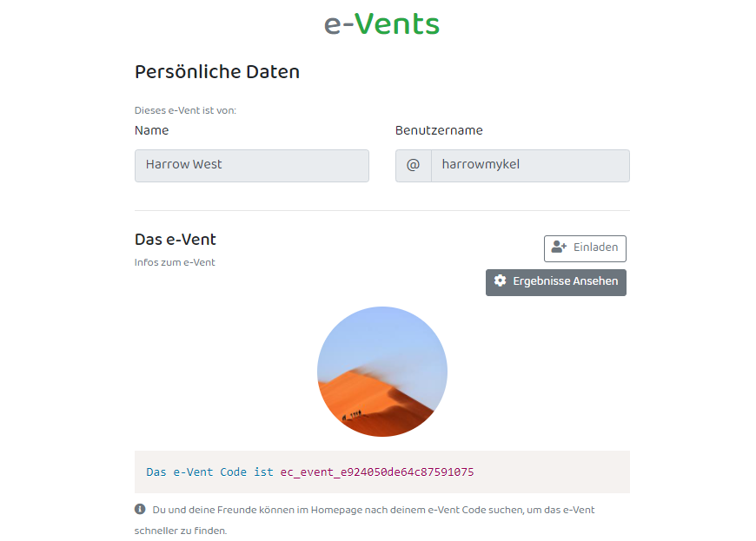
Task: Click the hint text about finding e-Vent Code
Action: click(364, 520)
